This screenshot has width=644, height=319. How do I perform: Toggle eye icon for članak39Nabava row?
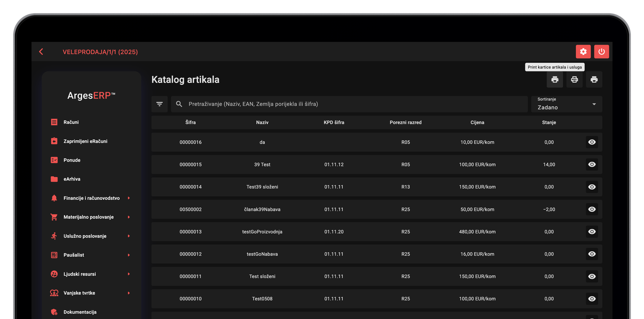pos(592,209)
